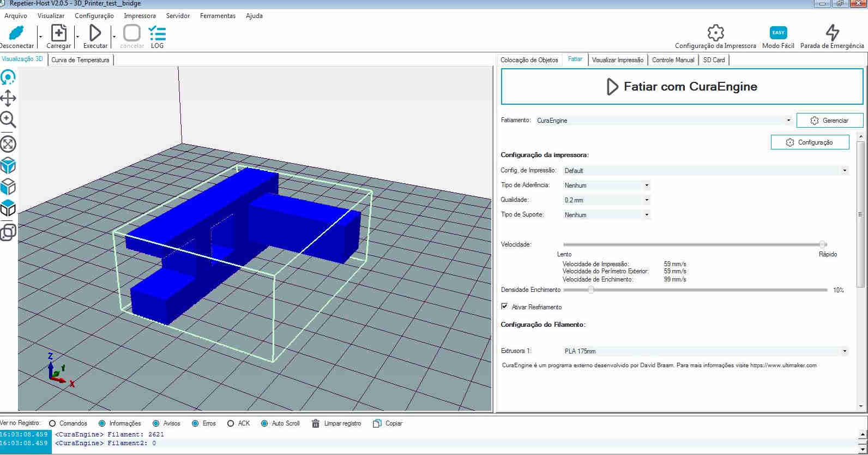This screenshot has width=868, height=455.
Task: Switch to top cube view
Action: [x=8, y=208]
